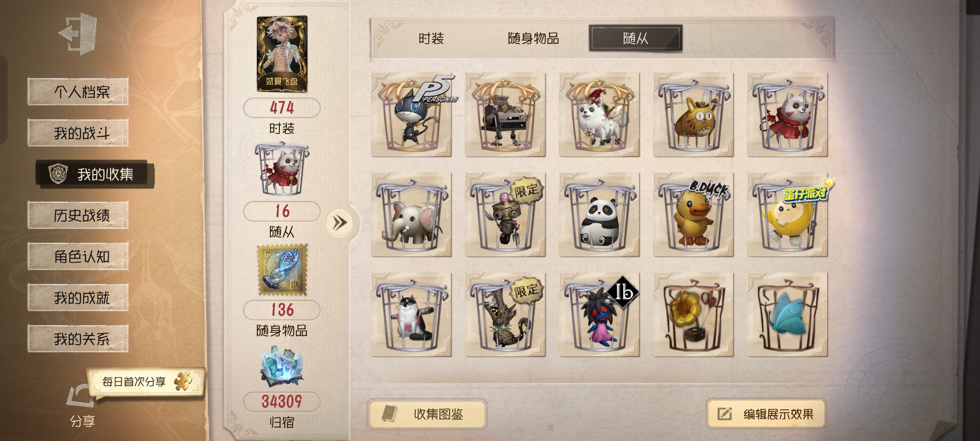
Task: Click the 收集图鉴 button
Action: coord(427,414)
